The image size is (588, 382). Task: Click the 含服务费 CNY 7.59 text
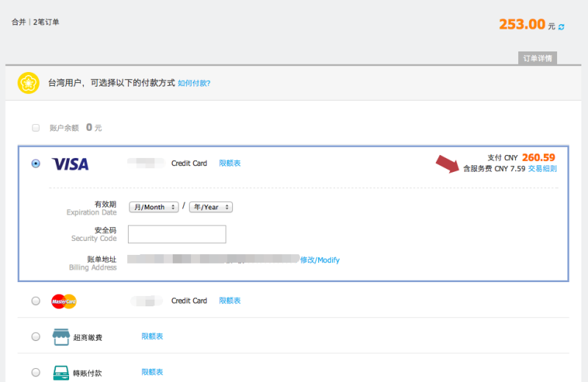click(494, 169)
